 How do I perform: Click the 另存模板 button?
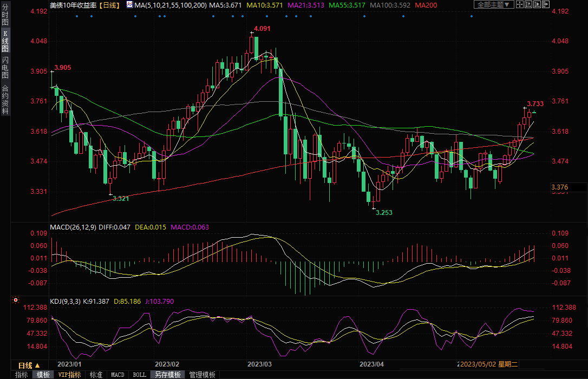click(x=167, y=375)
